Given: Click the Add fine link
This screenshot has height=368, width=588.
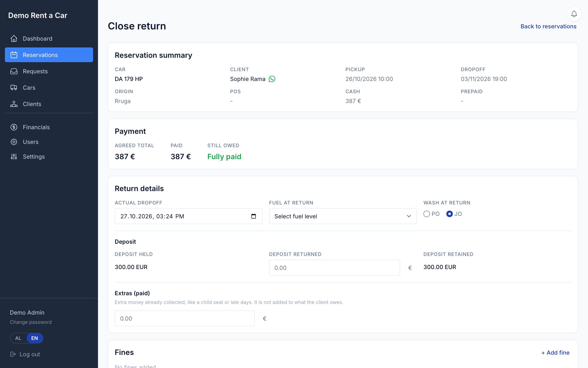Looking at the screenshot, I should 555,352.
